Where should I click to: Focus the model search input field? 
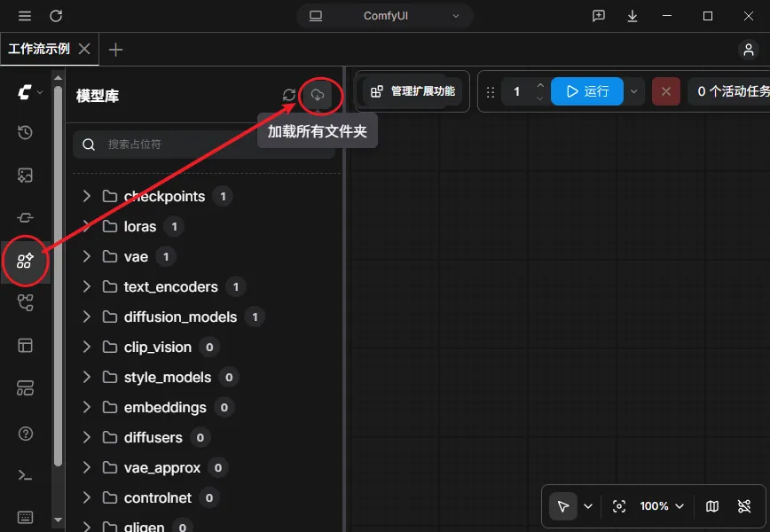tap(204, 145)
